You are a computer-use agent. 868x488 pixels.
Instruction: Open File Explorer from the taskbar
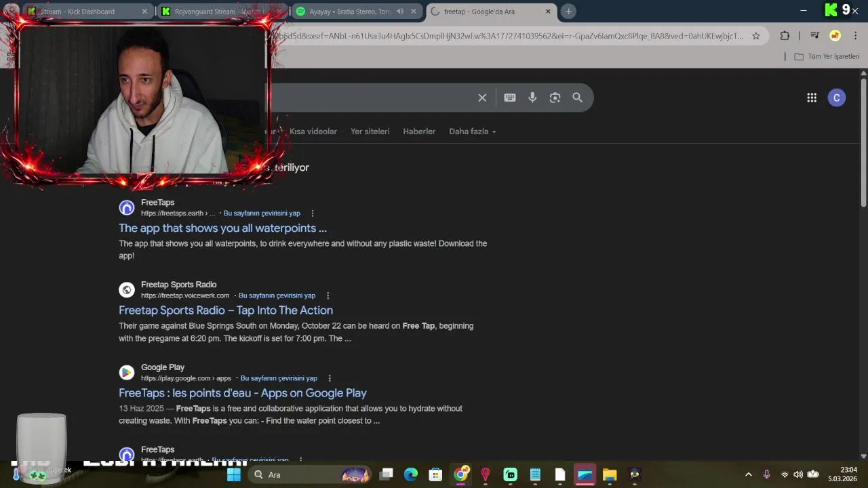coord(610,474)
